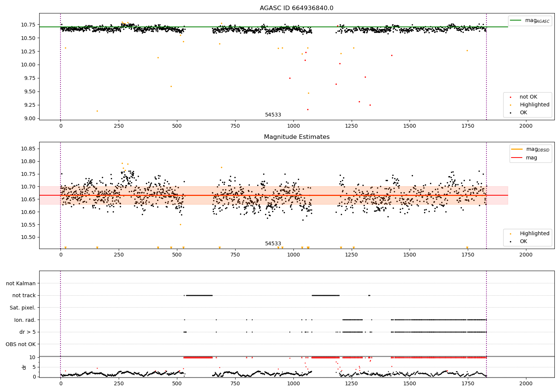560x392 pixels.
Task: Click the 10.65 y-tick in Magnitude Estimates
Action: tap(28, 200)
